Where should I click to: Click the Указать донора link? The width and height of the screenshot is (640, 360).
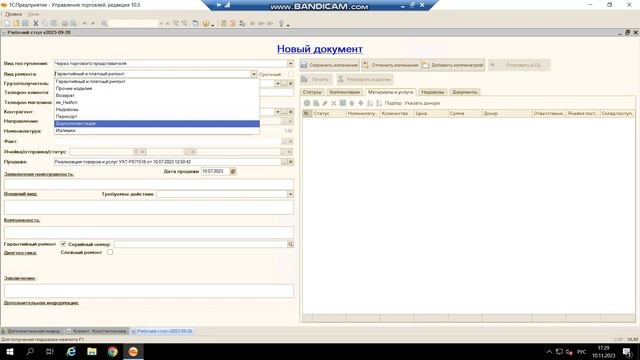422,103
